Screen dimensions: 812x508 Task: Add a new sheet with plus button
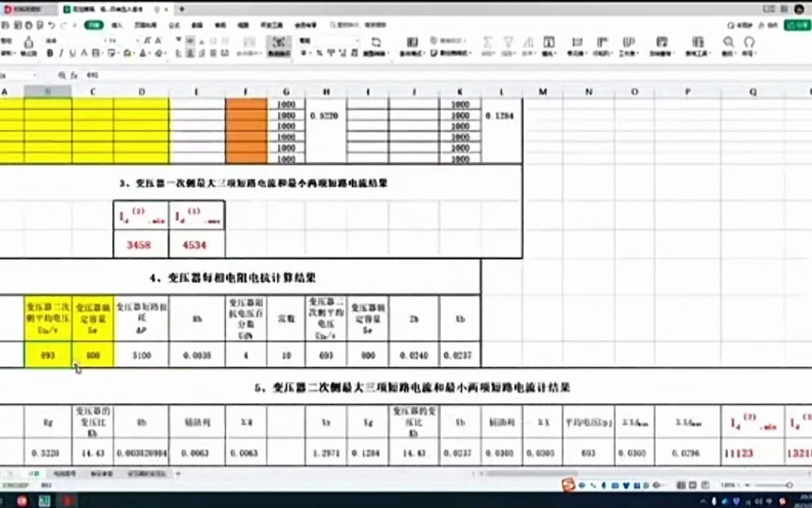[178, 474]
